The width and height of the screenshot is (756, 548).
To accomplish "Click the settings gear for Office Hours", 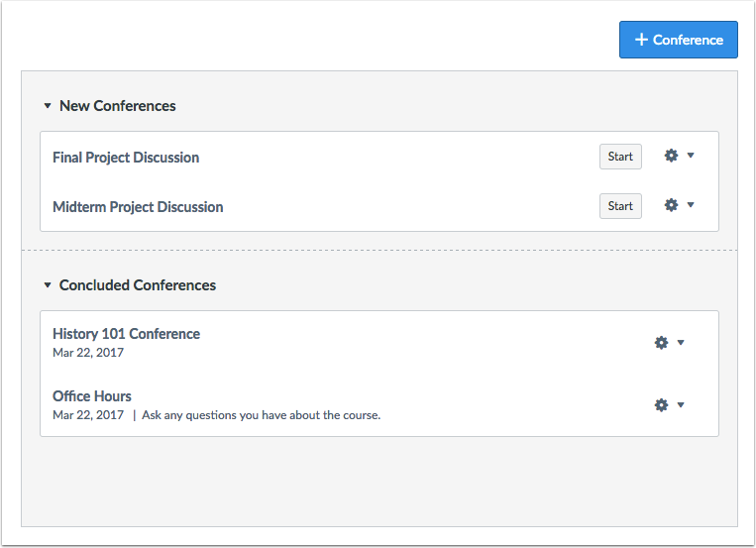I will coord(661,404).
